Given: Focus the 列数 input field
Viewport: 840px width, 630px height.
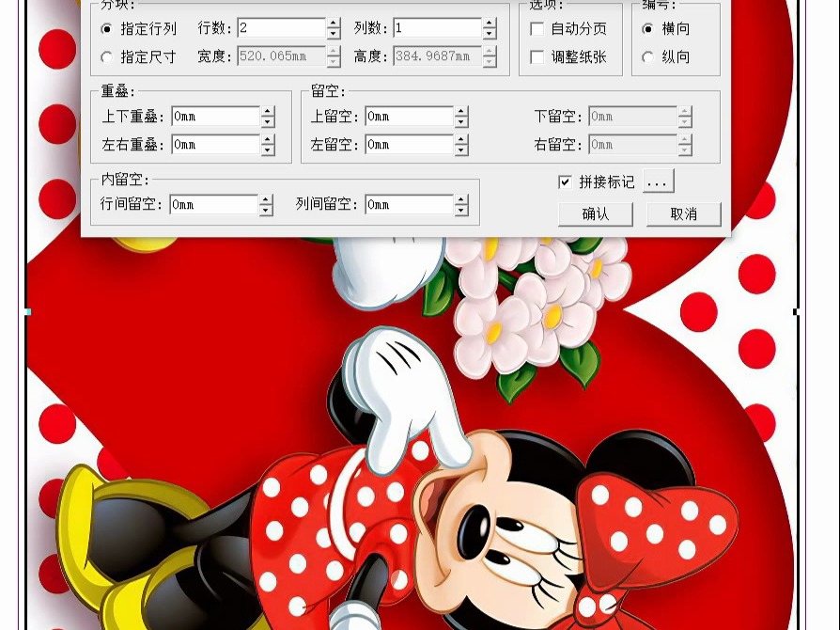Looking at the screenshot, I should pos(438,28).
